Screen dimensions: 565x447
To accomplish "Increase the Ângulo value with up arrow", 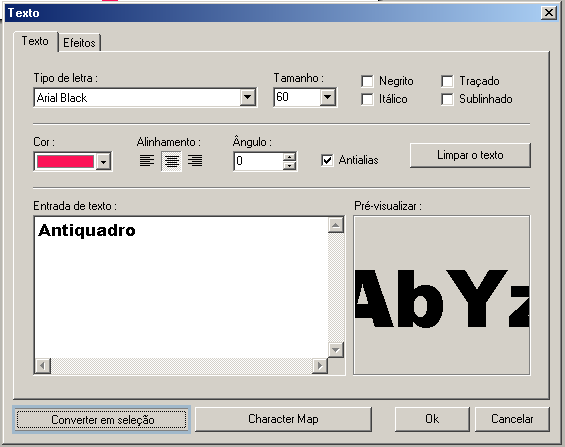I will pos(289,157).
